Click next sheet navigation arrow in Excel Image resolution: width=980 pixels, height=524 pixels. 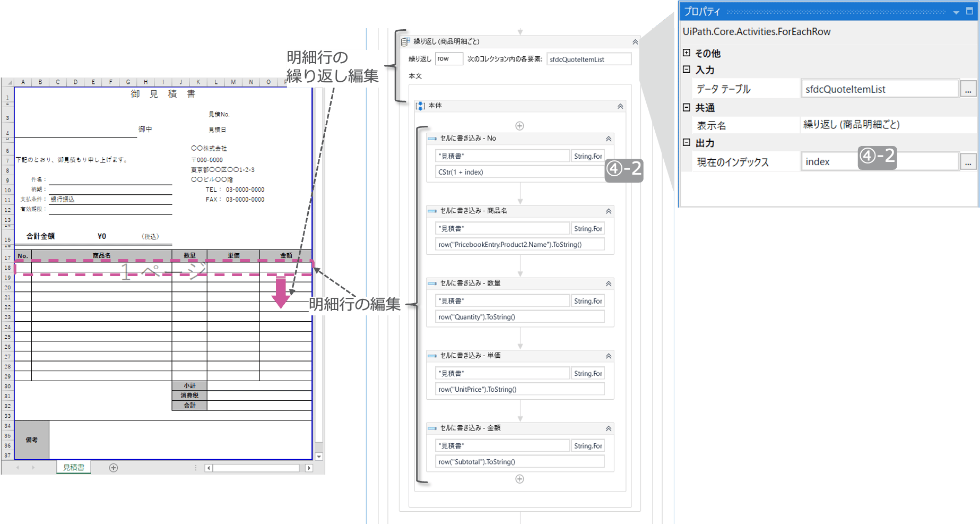[x=33, y=468]
